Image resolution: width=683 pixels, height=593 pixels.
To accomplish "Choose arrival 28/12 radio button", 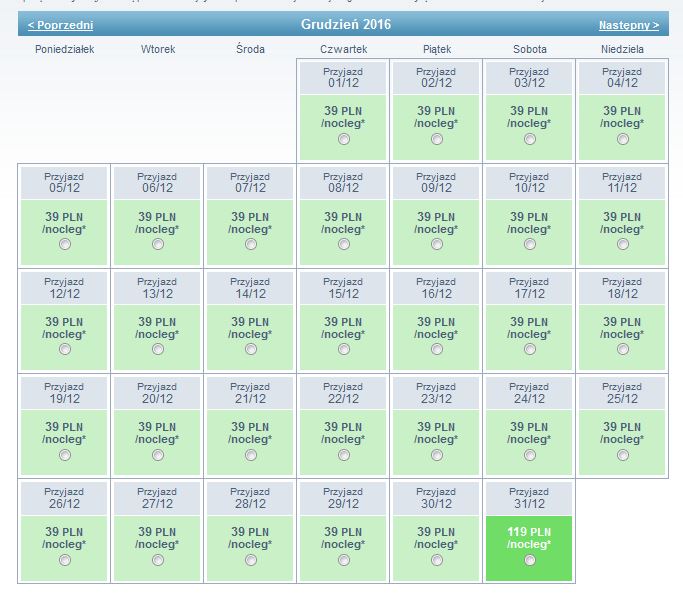I will point(251,560).
